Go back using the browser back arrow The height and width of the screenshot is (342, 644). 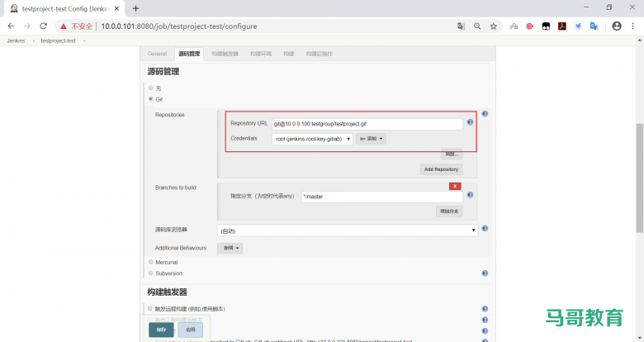(x=11, y=26)
